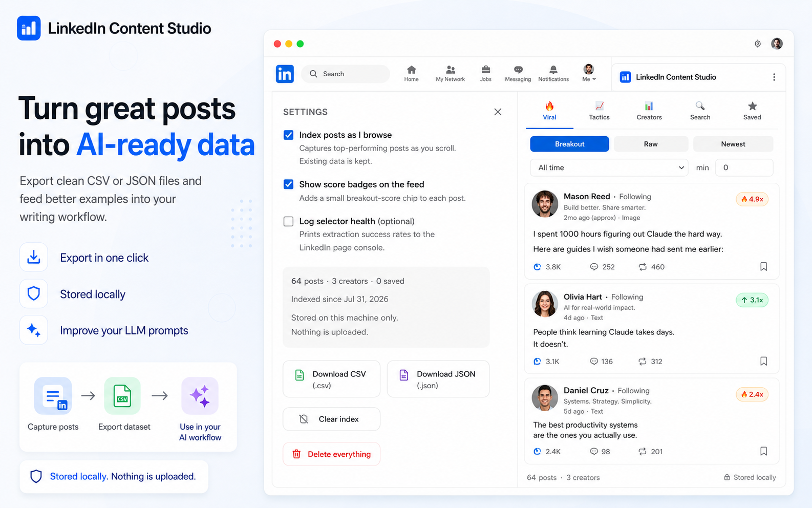Click Download CSV button
The width and height of the screenshot is (812, 508).
[332, 379]
